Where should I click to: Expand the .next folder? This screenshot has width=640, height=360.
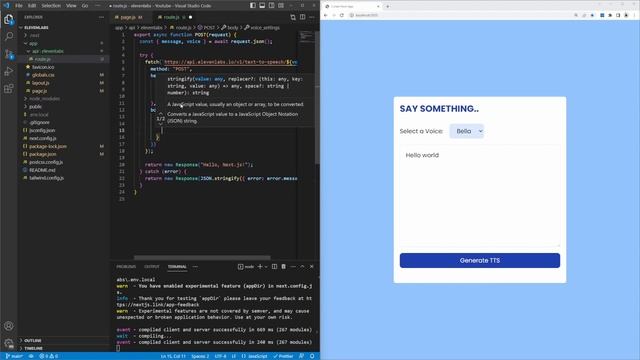tap(34, 36)
